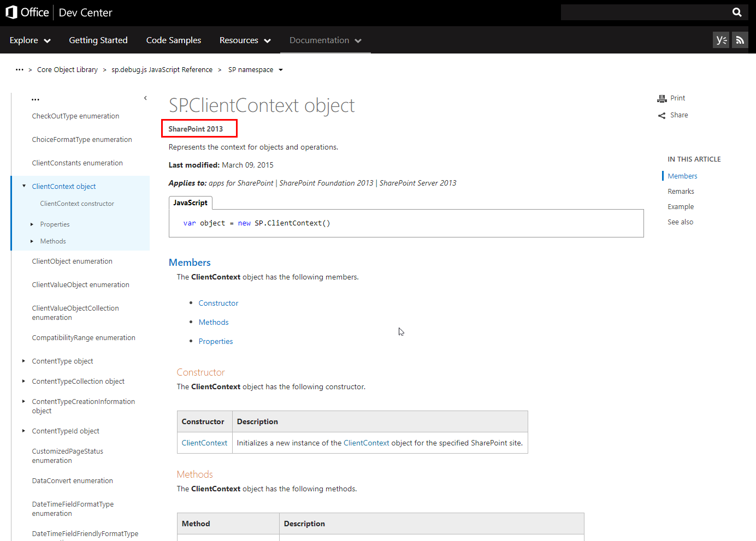Jump to Example in article navigation
The height and width of the screenshot is (541, 756).
point(681,207)
